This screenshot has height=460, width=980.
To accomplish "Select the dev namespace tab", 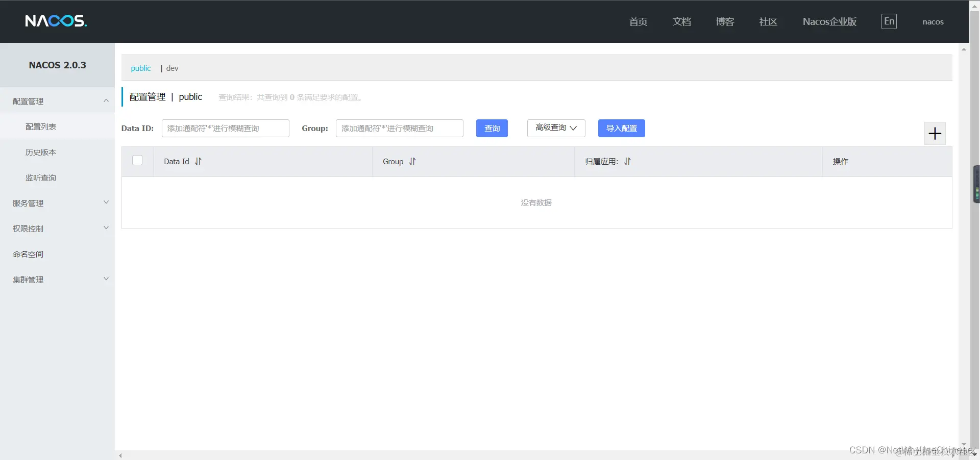I will [x=172, y=68].
